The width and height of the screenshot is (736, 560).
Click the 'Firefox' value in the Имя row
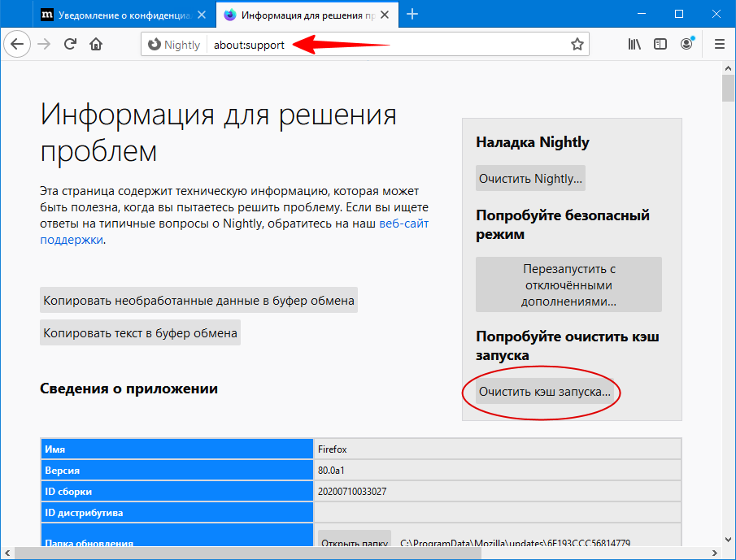[333, 449]
